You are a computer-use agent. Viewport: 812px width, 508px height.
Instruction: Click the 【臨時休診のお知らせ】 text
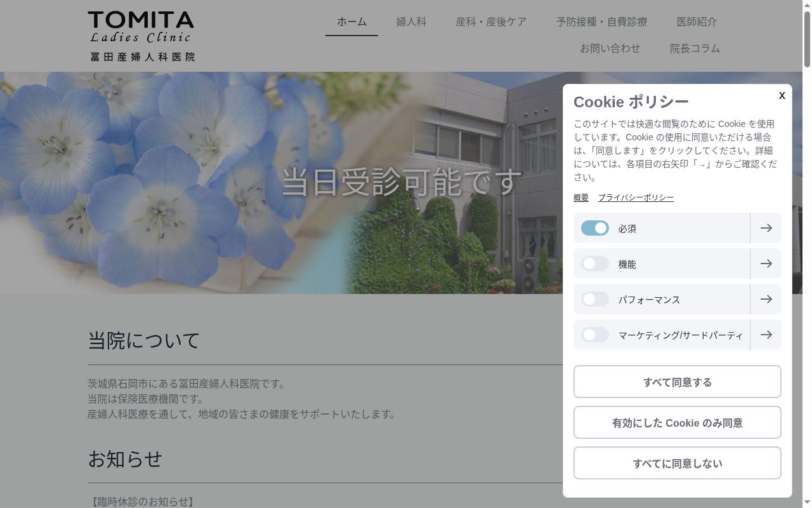coord(143,501)
